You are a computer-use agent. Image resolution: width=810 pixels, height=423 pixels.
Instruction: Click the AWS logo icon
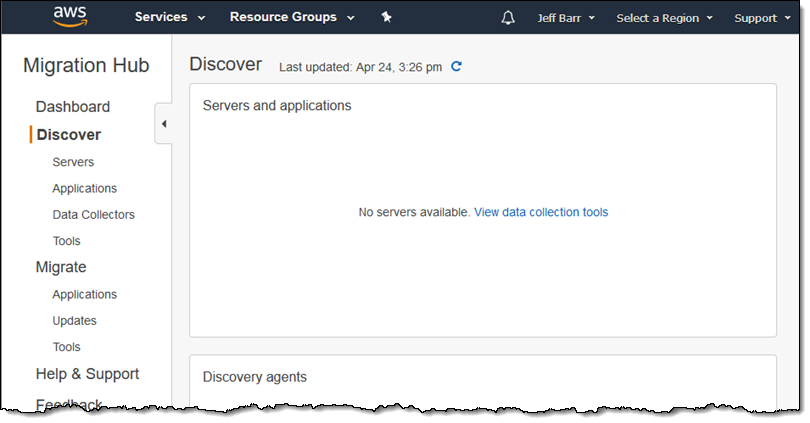coord(71,17)
